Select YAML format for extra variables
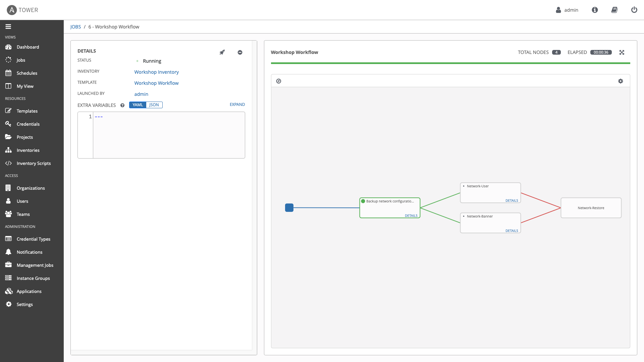The image size is (644, 362). [x=138, y=105]
